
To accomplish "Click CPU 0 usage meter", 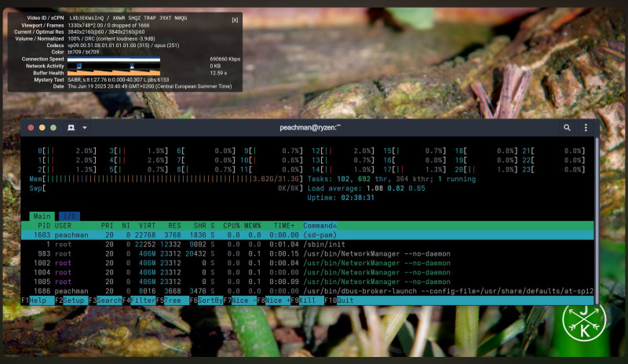I will click(68, 151).
